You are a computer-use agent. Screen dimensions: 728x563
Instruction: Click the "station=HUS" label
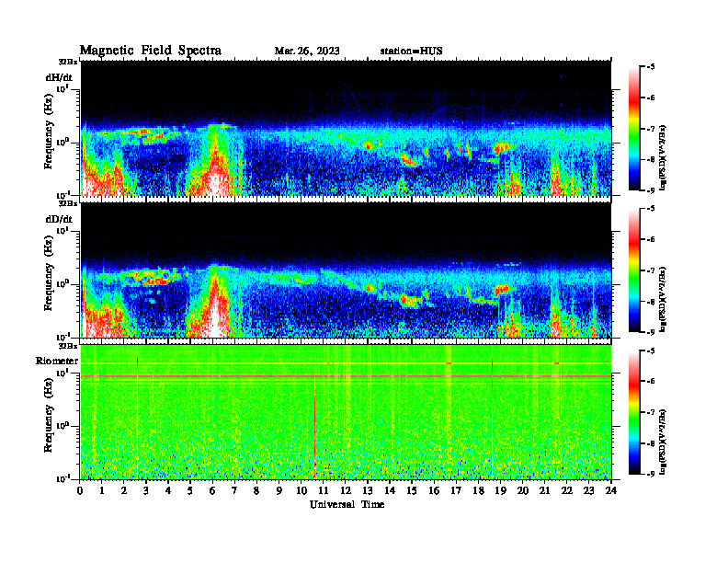[x=412, y=52]
